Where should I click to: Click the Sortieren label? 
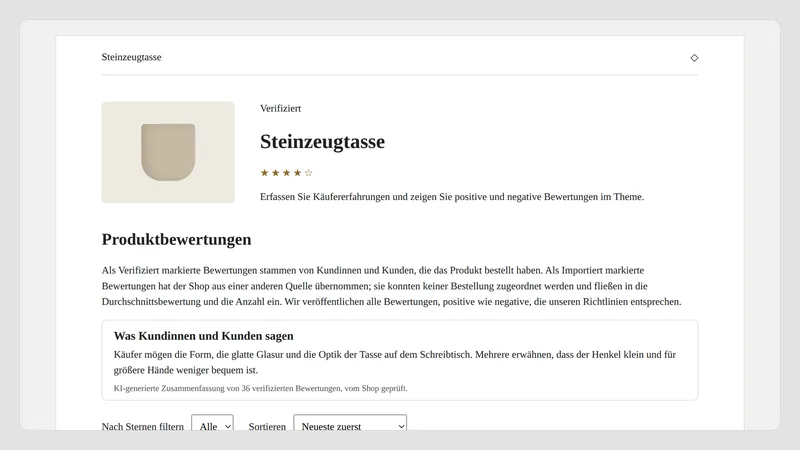pos(267,426)
